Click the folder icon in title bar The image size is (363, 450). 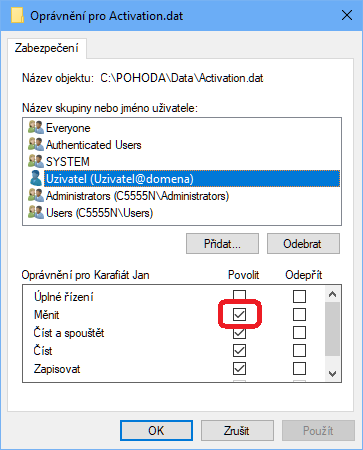(17, 15)
